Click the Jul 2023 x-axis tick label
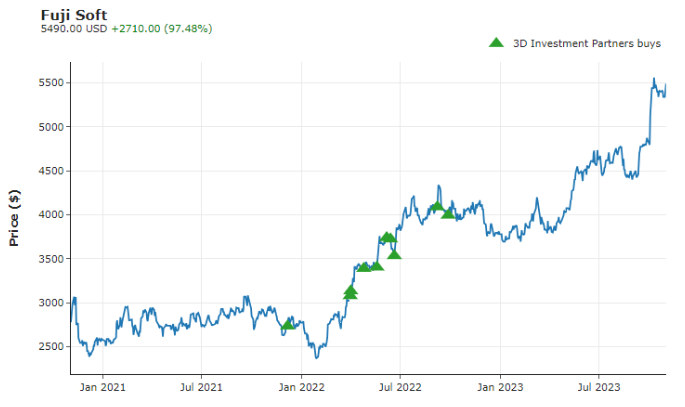 (597, 386)
